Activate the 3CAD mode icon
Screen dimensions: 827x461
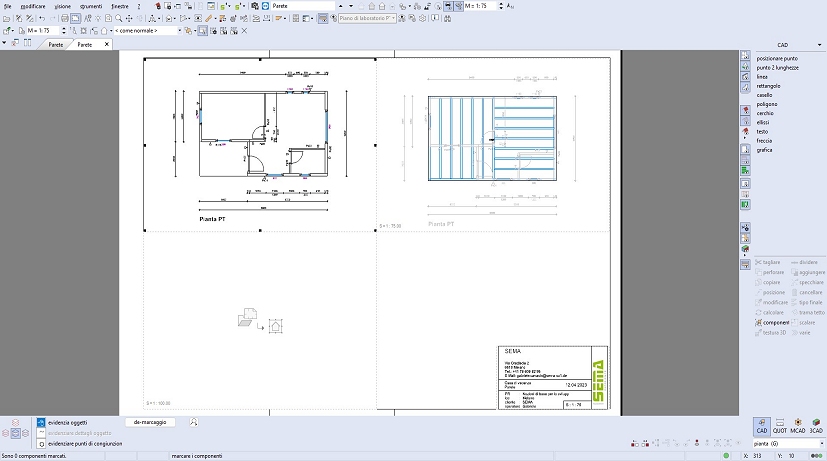816,426
